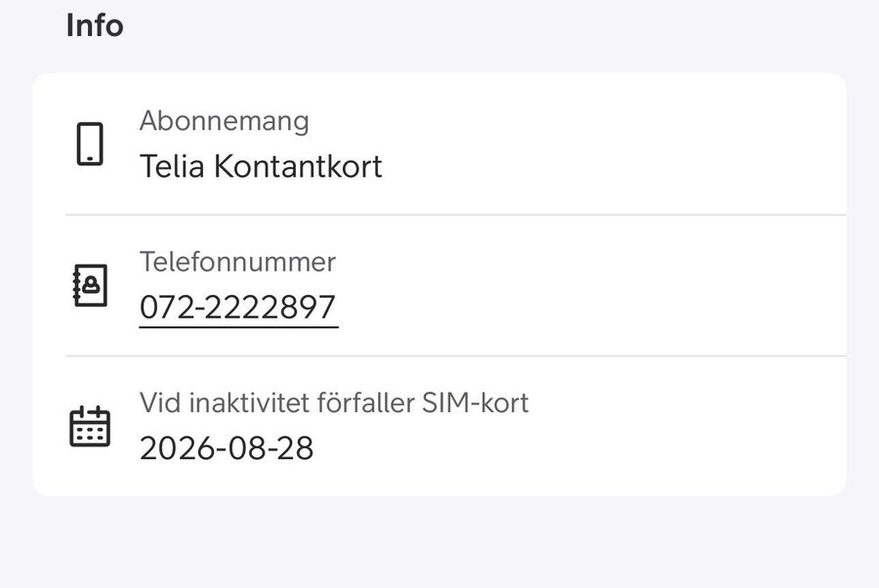
Task: Click the 'Vid inaktivitet förfaller SIM-kort' label
Action: point(334,402)
